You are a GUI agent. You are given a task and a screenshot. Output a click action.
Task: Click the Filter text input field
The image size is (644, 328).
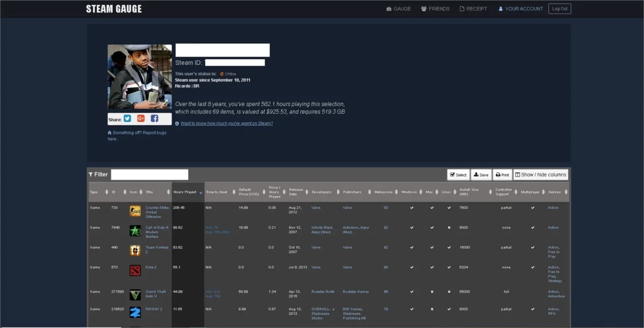click(x=149, y=175)
